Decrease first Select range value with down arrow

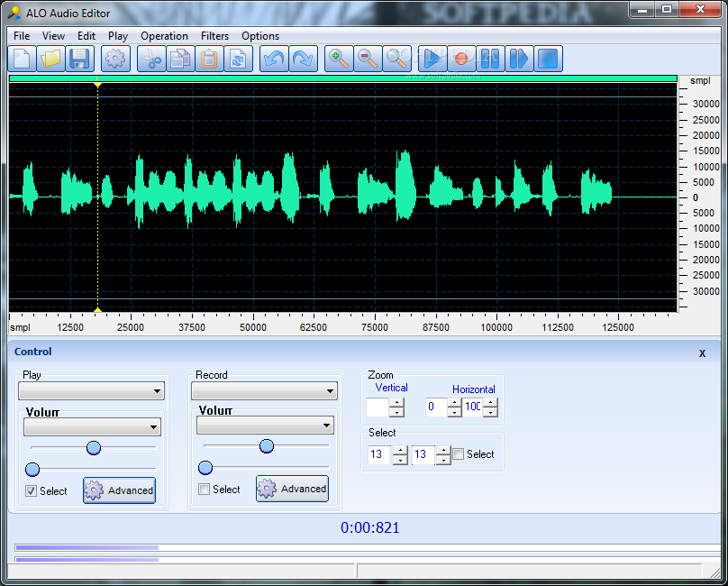click(400, 460)
